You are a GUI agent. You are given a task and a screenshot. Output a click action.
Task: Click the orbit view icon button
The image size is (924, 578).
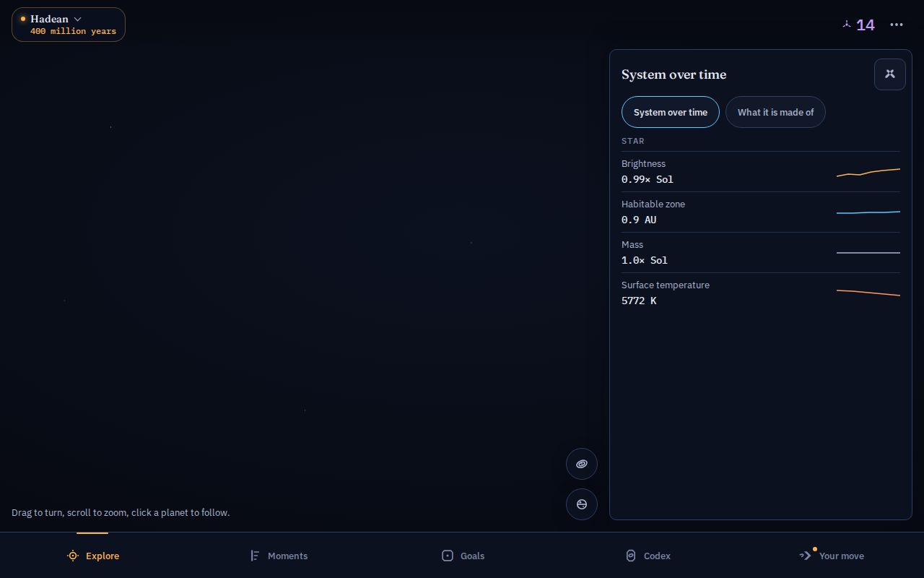582,464
